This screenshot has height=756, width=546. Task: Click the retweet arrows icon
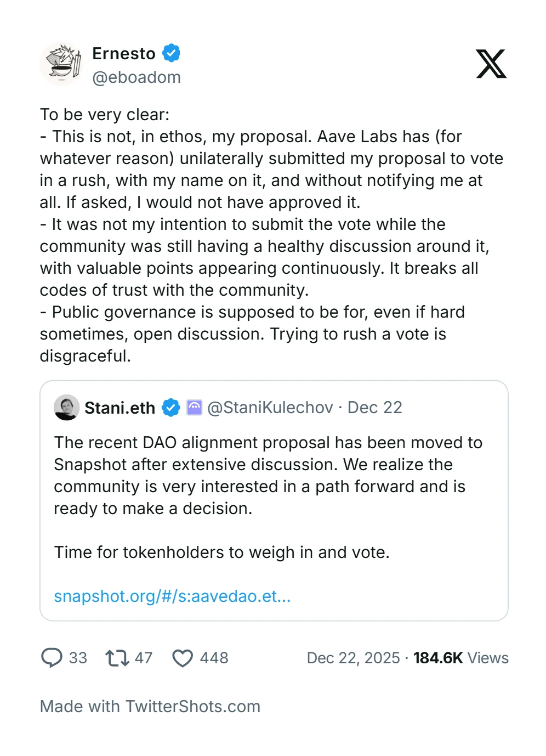pyautogui.click(x=117, y=657)
